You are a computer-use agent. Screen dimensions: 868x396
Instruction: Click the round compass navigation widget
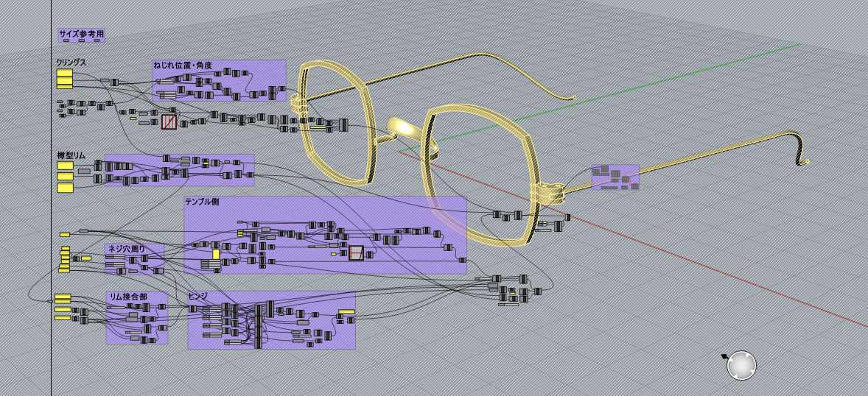(741, 366)
